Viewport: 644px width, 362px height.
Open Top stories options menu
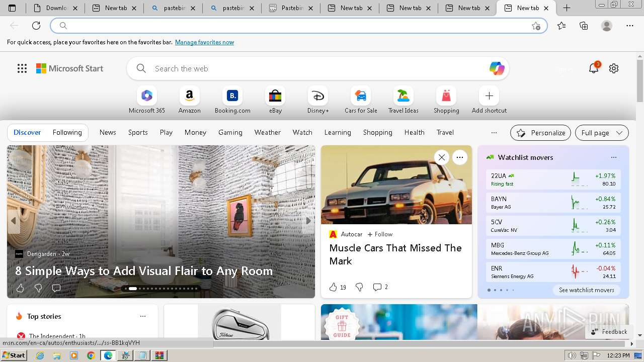pos(143,316)
